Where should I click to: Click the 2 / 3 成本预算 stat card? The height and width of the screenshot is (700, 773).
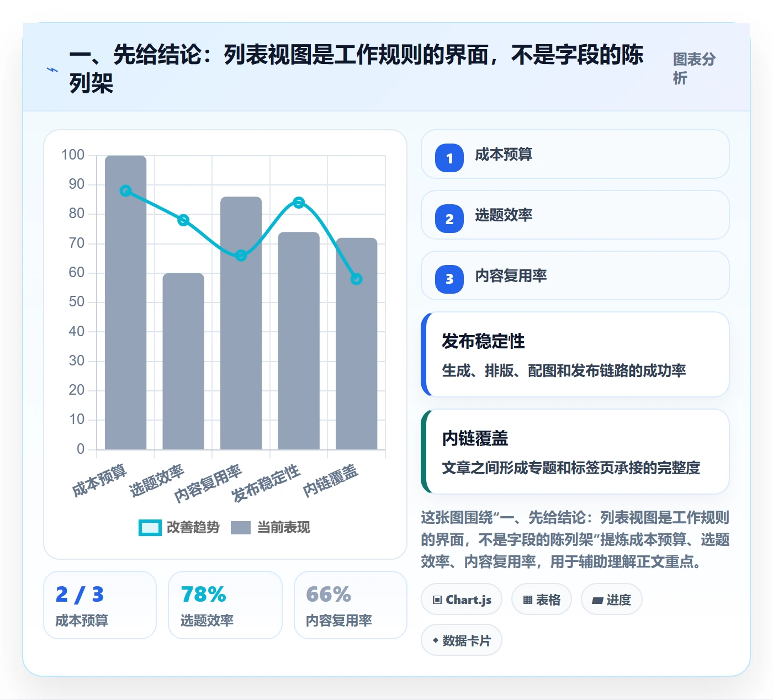click(x=100, y=605)
